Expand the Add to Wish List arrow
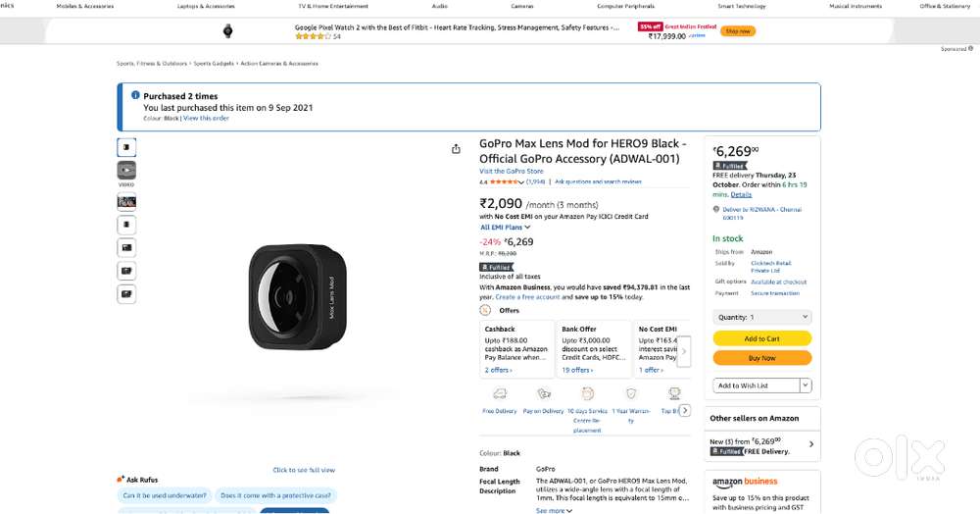Image resolution: width=980 pixels, height=514 pixels. (805, 385)
